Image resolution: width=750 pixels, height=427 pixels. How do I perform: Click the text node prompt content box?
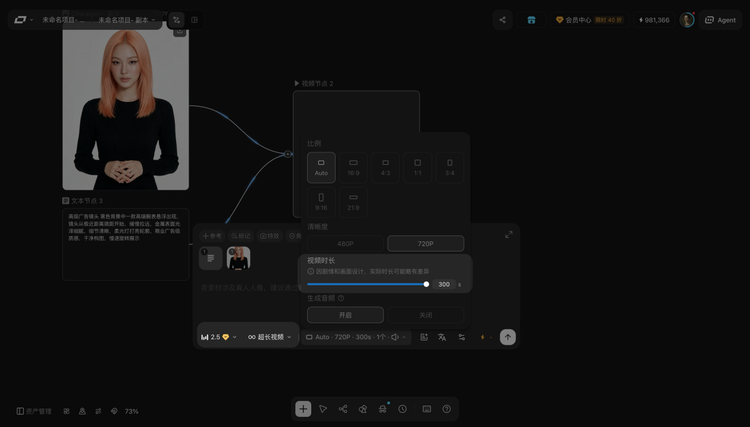[126, 244]
